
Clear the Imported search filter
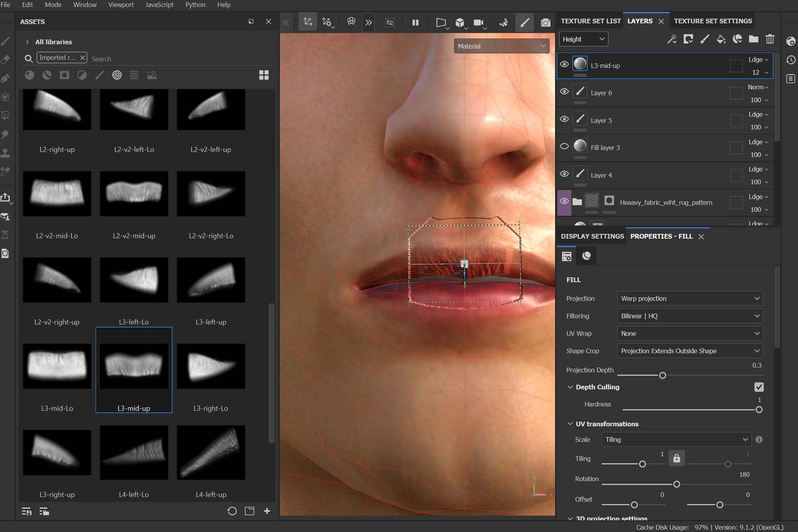(x=82, y=57)
